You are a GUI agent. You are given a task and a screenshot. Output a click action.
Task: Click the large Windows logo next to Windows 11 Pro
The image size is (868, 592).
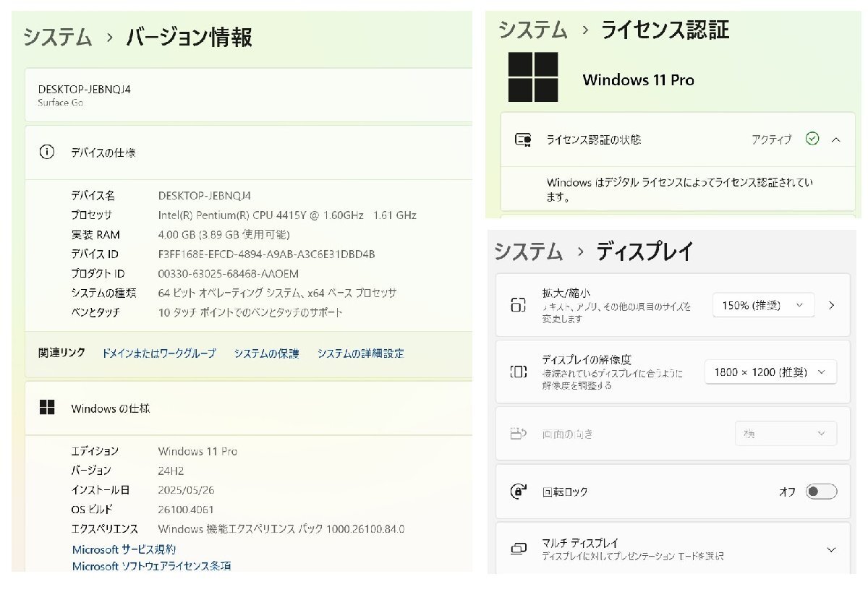pos(533,77)
